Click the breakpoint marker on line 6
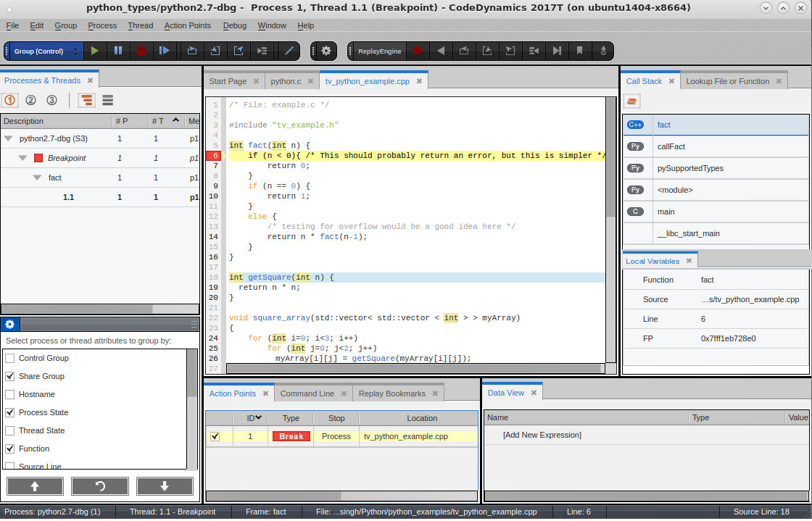 (213, 155)
